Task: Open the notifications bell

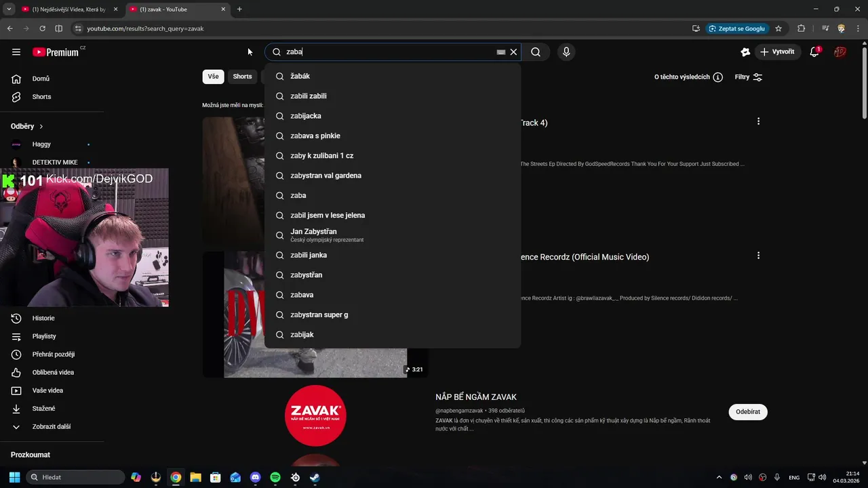Action: coord(815,52)
